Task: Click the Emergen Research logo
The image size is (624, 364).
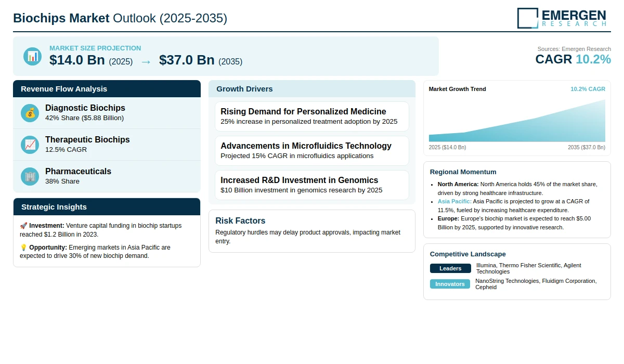Action: 562,18
